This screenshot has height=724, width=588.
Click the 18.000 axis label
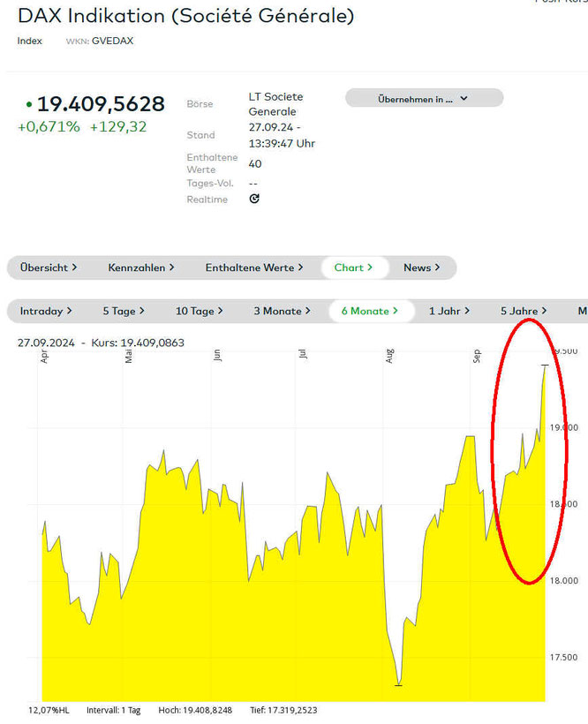click(563, 580)
